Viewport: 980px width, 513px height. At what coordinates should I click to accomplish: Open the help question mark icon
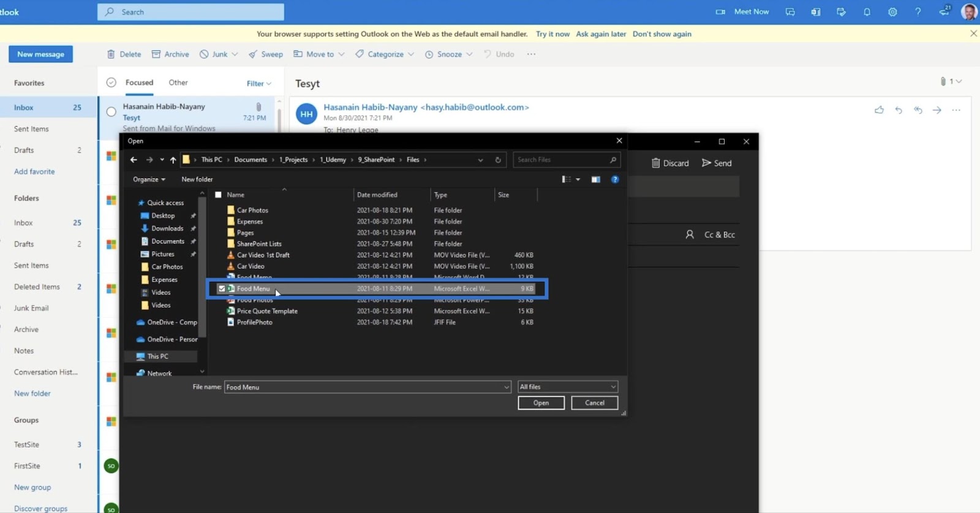pos(918,12)
